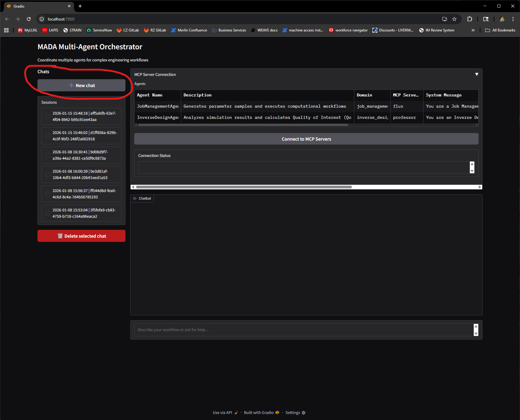
Task: Bookmark this page with the star icon
Action: (454, 19)
